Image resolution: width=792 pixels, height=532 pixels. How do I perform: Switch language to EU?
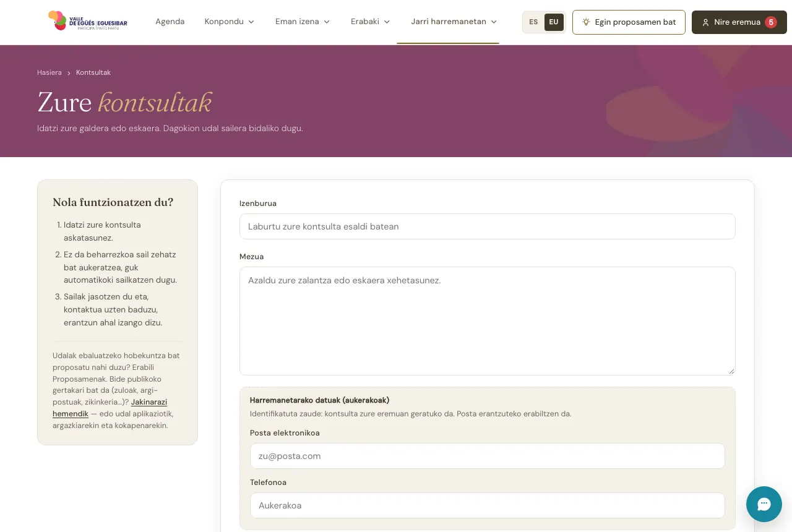(x=554, y=22)
